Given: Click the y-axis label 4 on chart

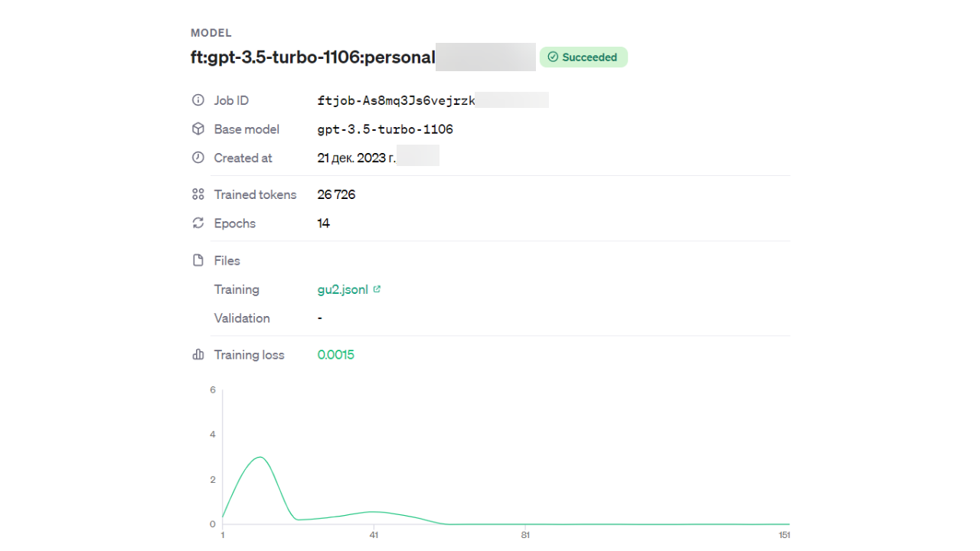Looking at the screenshot, I should (213, 434).
